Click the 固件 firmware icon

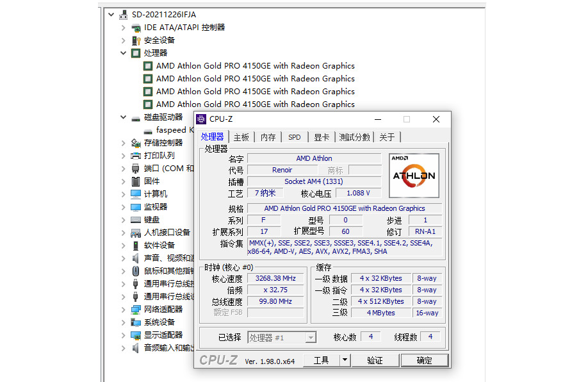136,181
